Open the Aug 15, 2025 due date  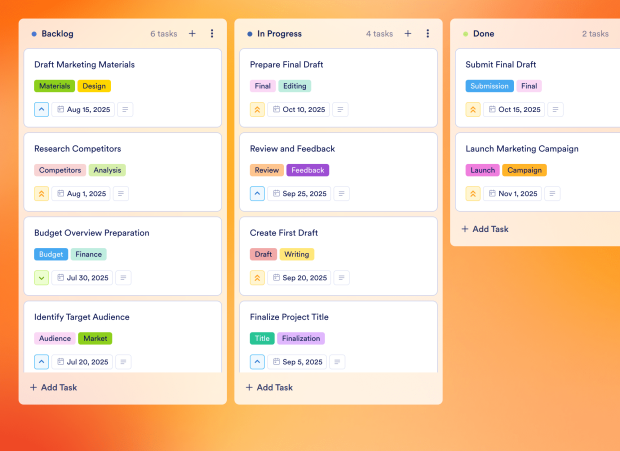[x=83, y=110]
